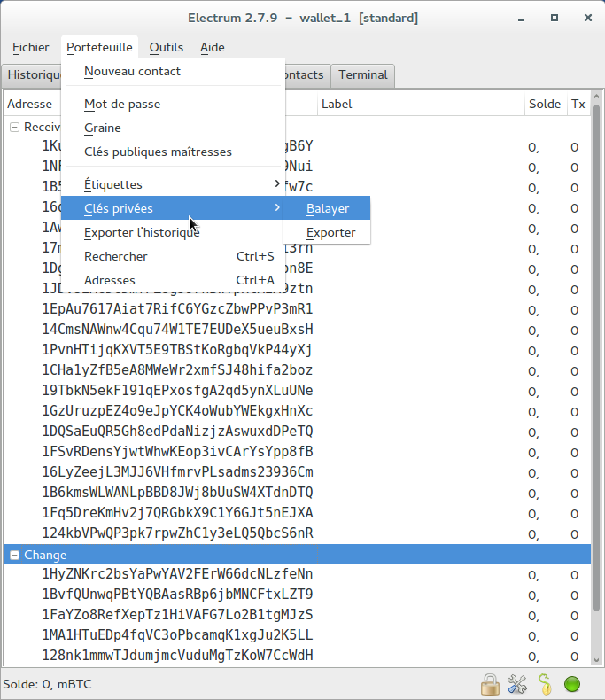Click the Change group row label
Screen dimensions: 605x700
point(45,555)
